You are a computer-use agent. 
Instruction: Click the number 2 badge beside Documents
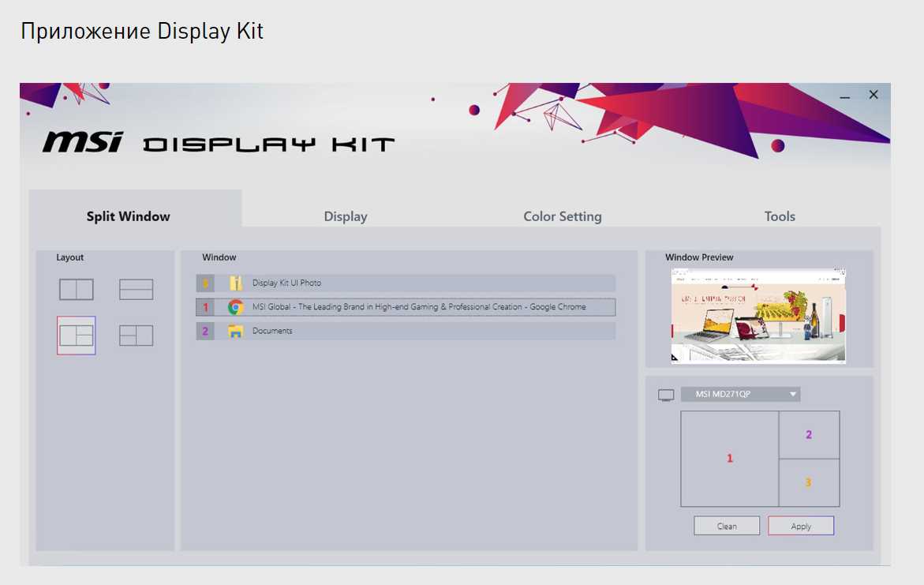tap(205, 331)
